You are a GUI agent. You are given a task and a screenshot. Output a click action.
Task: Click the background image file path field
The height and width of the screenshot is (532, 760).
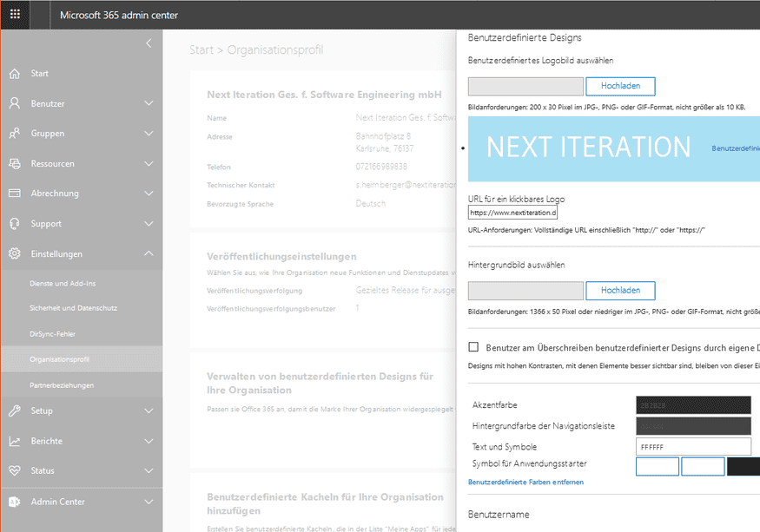[x=525, y=291]
